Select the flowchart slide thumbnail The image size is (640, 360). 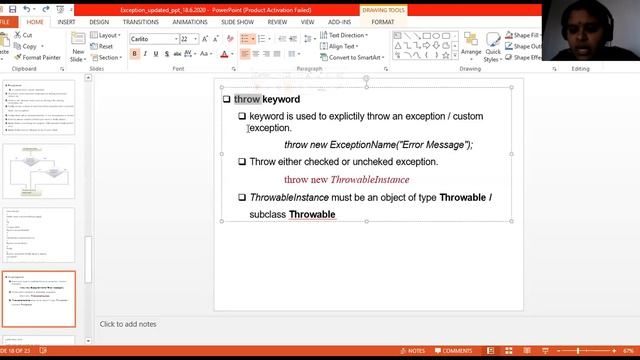[x=39, y=171]
